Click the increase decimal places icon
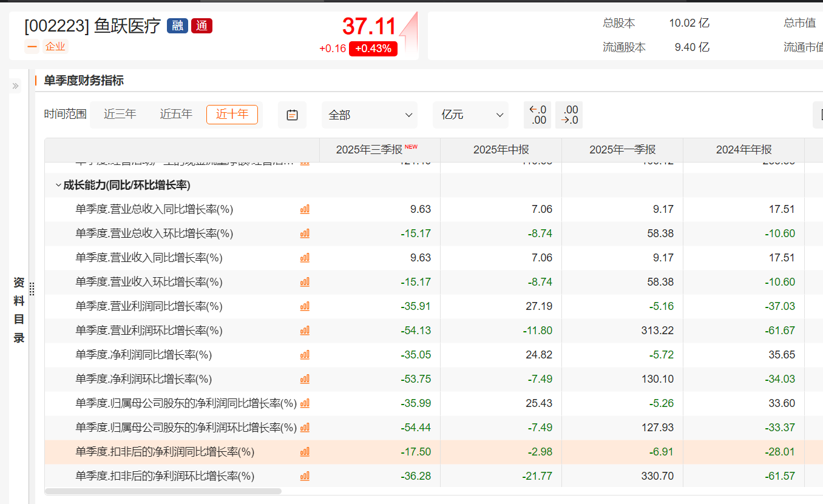Image resolution: width=823 pixels, height=504 pixels. click(538, 115)
